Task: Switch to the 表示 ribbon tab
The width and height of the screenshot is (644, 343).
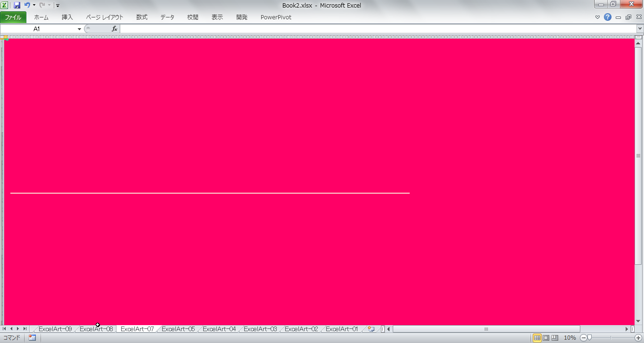Action: tap(217, 17)
